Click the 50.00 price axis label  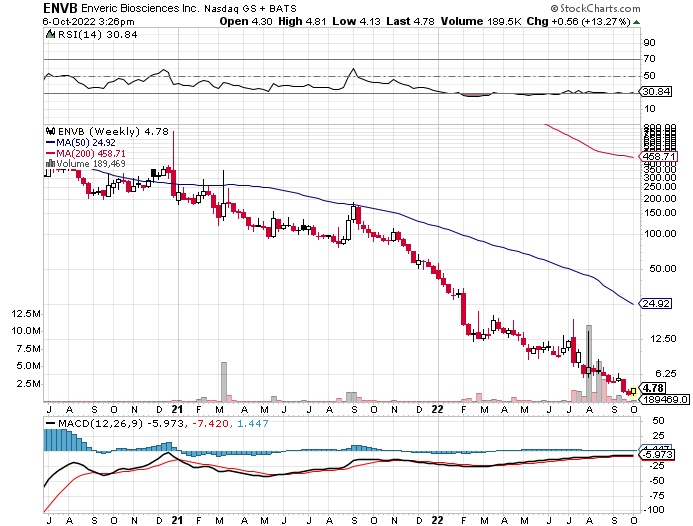pyautogui.click(x=662, y=268)
